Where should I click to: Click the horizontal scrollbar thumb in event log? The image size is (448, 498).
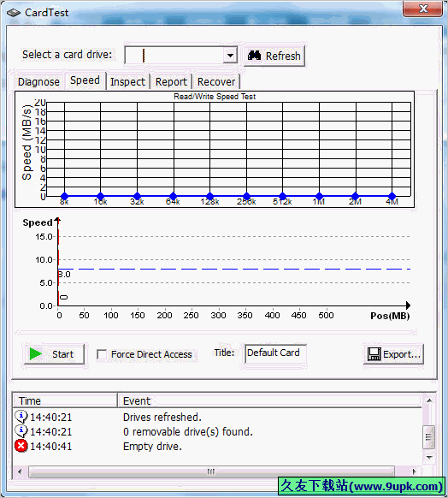211,471
